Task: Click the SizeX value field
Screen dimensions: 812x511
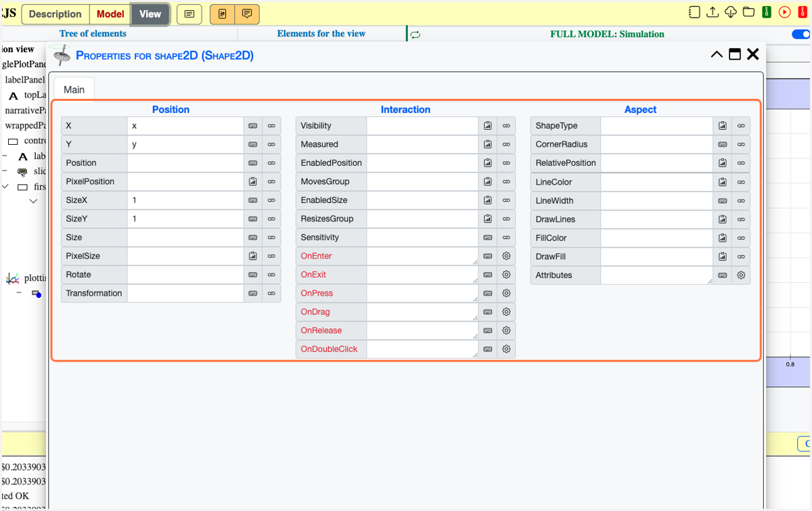Action: click(x=185, y=200)
